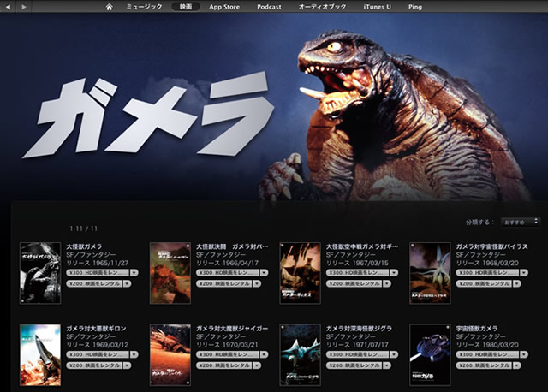This screenshot has width=548, height=392.
Task: Expand ¥200 rental arrow for 大怪獣決闘 ガメラ対バ…
Action: pyautogui.click(x=257, y=283)
